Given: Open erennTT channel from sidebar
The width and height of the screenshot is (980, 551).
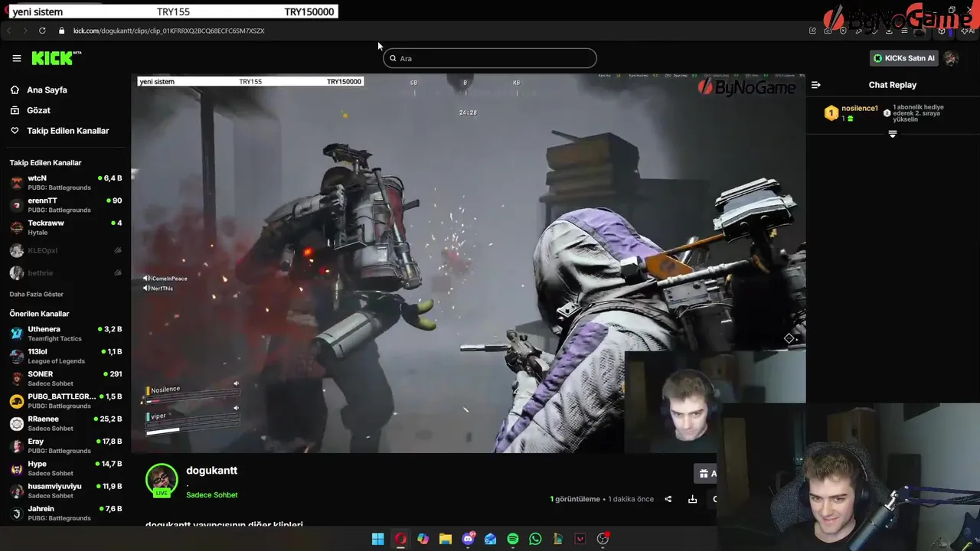Looking at the screenshot, I should 65,204.
